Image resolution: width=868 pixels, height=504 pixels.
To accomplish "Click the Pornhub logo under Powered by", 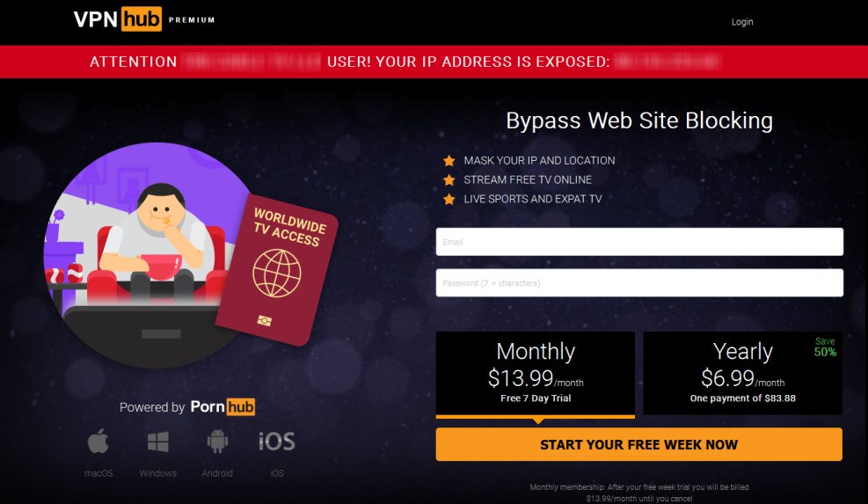I will coord(222,406).
